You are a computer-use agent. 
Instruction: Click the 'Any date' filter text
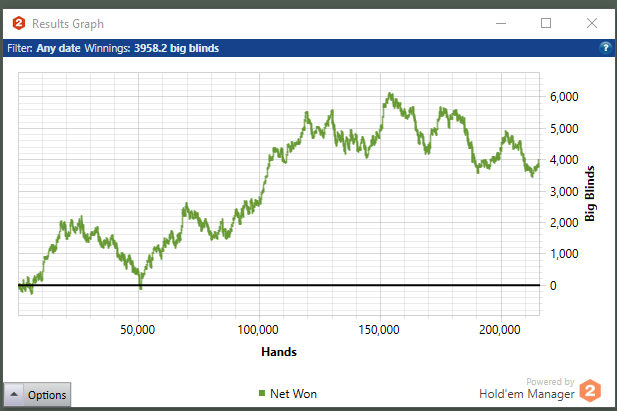tap(58, 48)
